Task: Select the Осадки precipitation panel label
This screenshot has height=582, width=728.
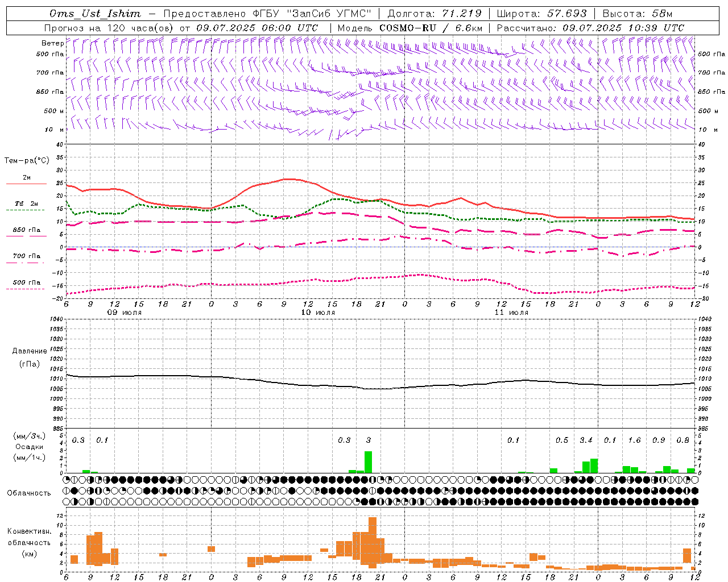Action: pyautogui.click(x=30, y=447)
